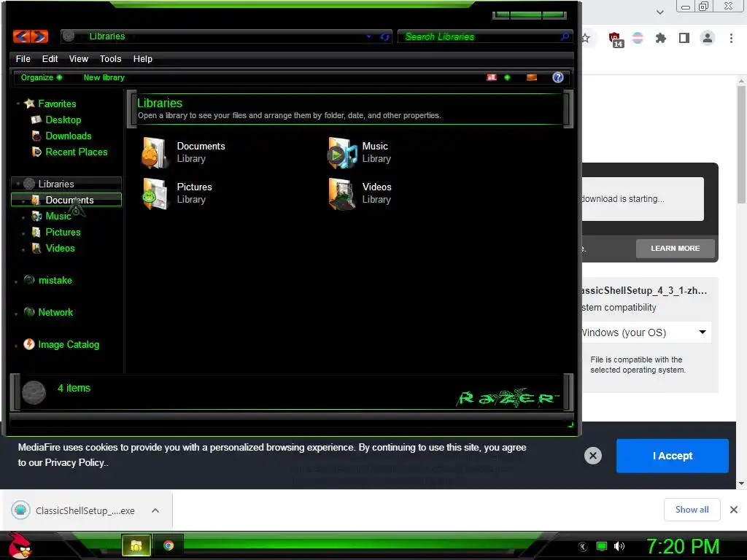Open Chrome extensions puzzle icon
Image resolution: width=747 pixels, height=560 pixels.
(x=661, y=38)
